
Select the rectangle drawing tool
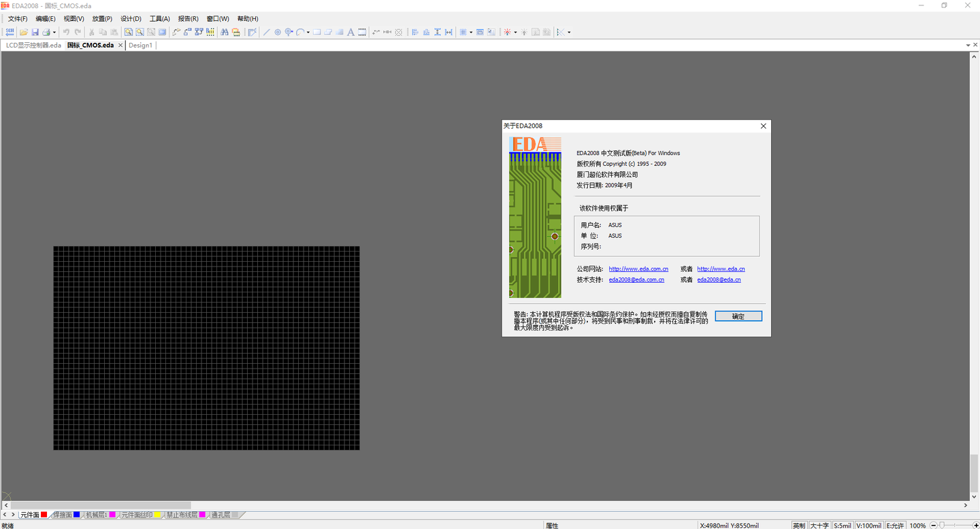(x=317, y=32)
